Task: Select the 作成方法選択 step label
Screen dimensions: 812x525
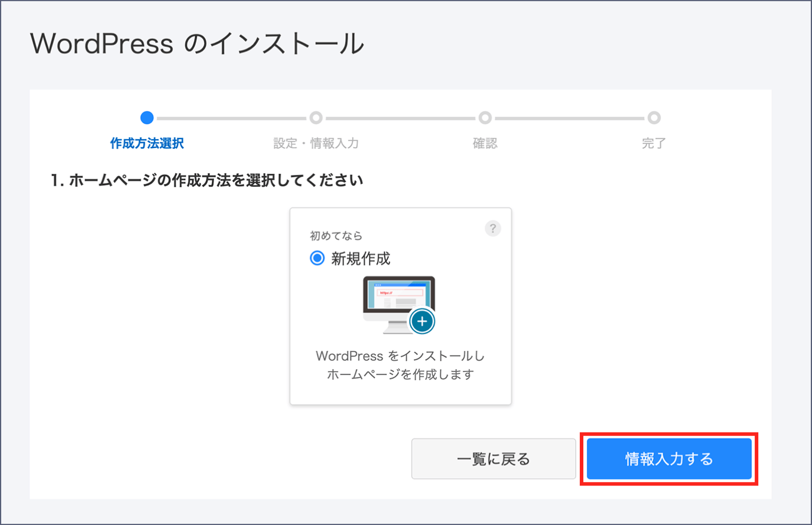Action: tap(147, 143)
